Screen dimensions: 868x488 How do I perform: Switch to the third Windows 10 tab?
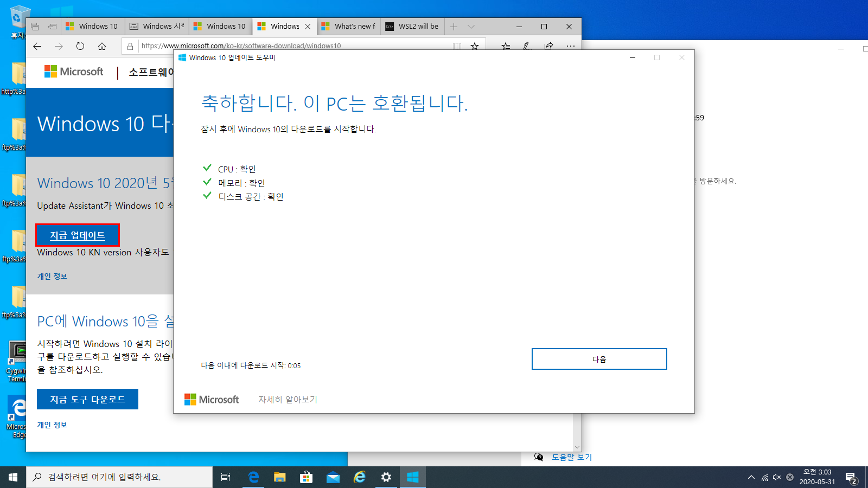coord(221,26)
